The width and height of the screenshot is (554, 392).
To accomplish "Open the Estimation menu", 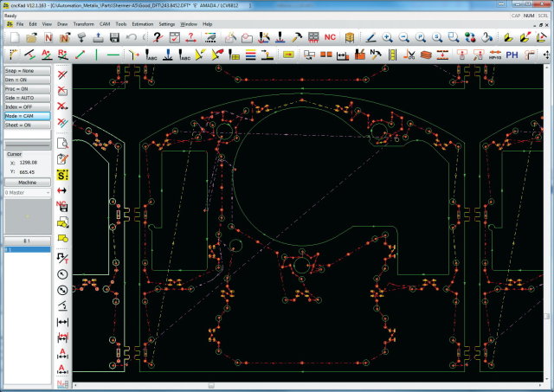I will (x=142, y=23).
